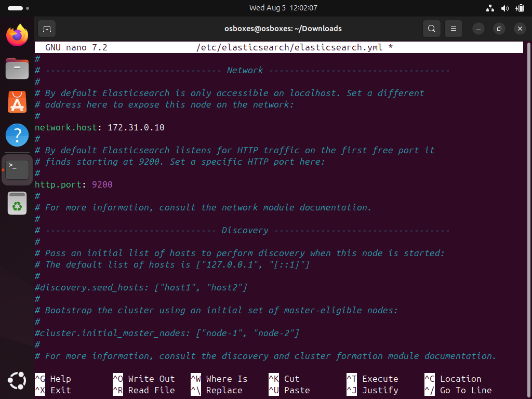Click the "finds starting at 9200" comment line
This screenshot has height=399, width=532.
[180, 162]
